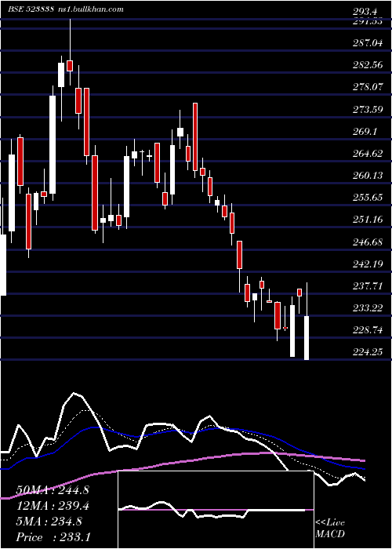Click the 269.1 price level label
Screen dimensions: 392x549
(x=365, y=132)
